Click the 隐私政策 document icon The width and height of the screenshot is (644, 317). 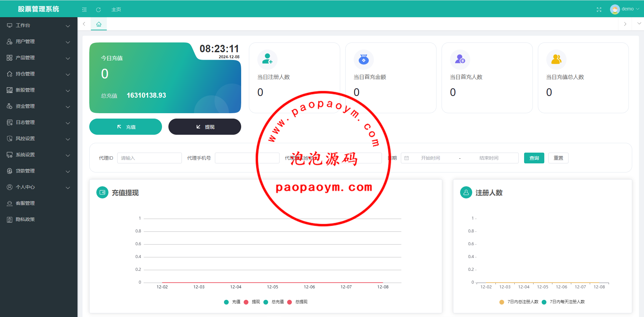click(9, 219)
